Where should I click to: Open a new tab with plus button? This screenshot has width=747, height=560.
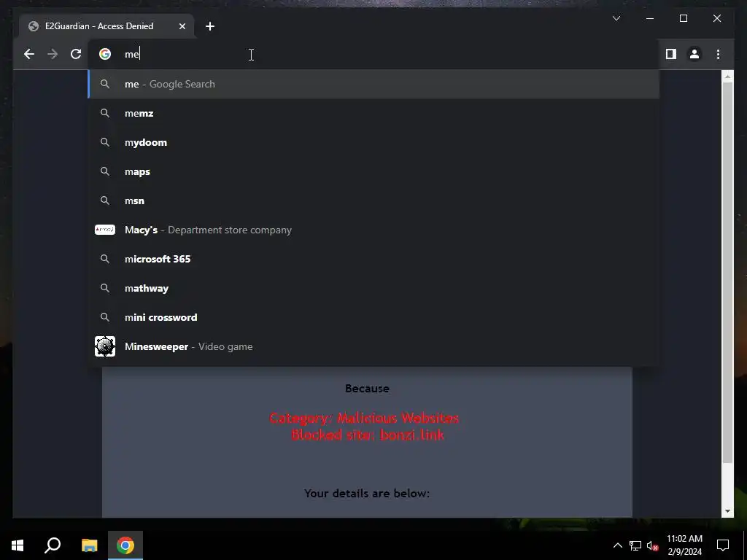click(x=210, y=26)
